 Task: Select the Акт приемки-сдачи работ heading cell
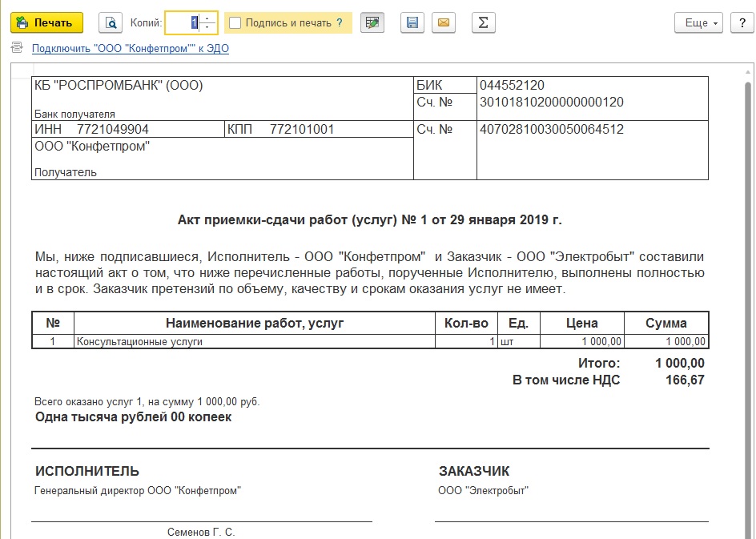click(370, 219)
